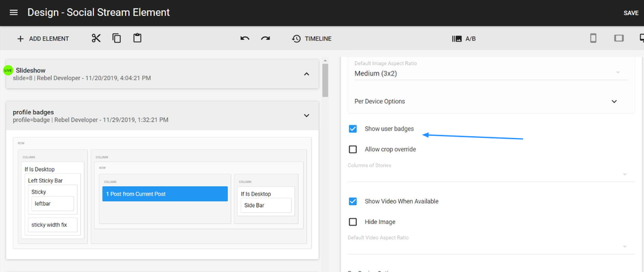Open the hamburger navigation menu
This screenshot has height=272, width=644.
(x=14, y=12)
